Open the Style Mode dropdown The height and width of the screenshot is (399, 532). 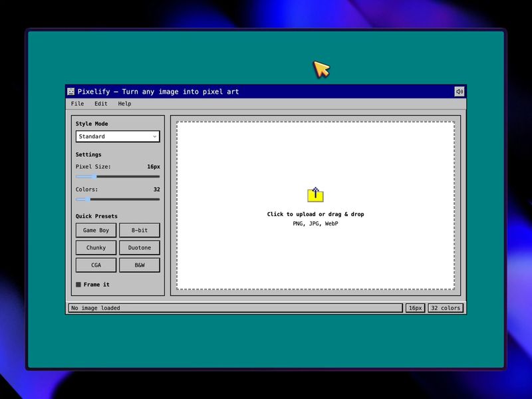pyautogui.click(x=117, y=136)
